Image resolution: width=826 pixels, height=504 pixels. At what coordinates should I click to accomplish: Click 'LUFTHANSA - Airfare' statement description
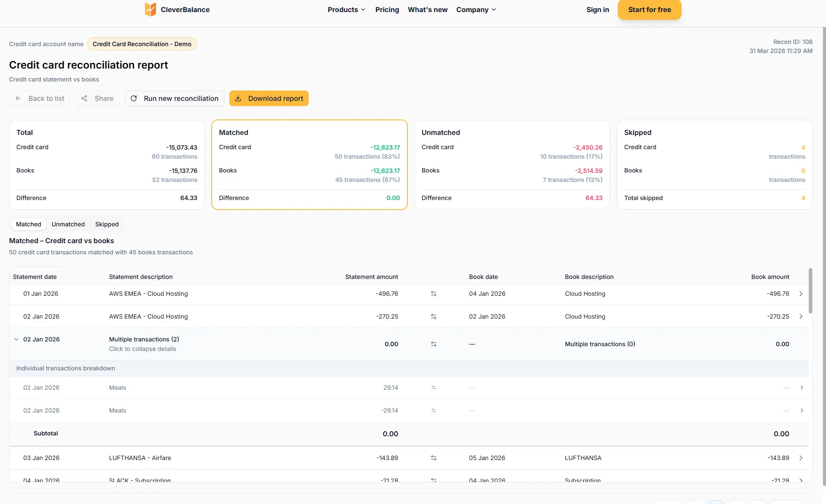pyautogui.click(x=140, y=458)
